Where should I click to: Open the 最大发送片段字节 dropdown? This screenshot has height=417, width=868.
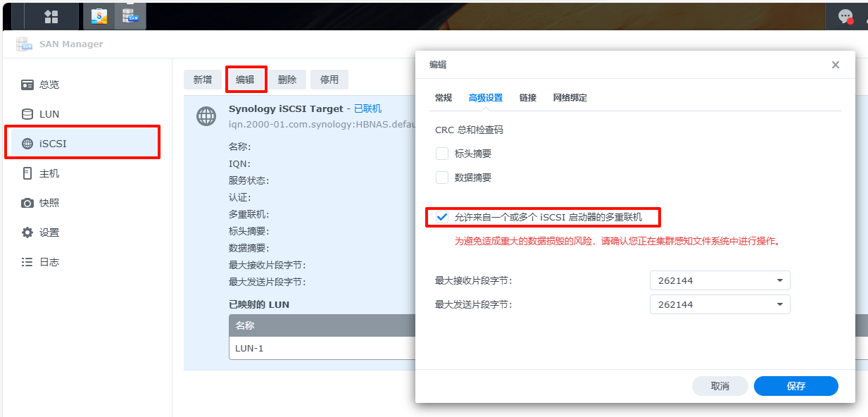pyautogui.click(x=719, y=304)
